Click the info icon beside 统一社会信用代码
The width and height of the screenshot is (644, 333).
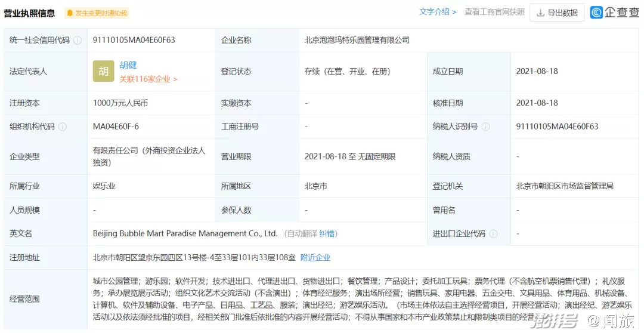click(x=78, y=41)
